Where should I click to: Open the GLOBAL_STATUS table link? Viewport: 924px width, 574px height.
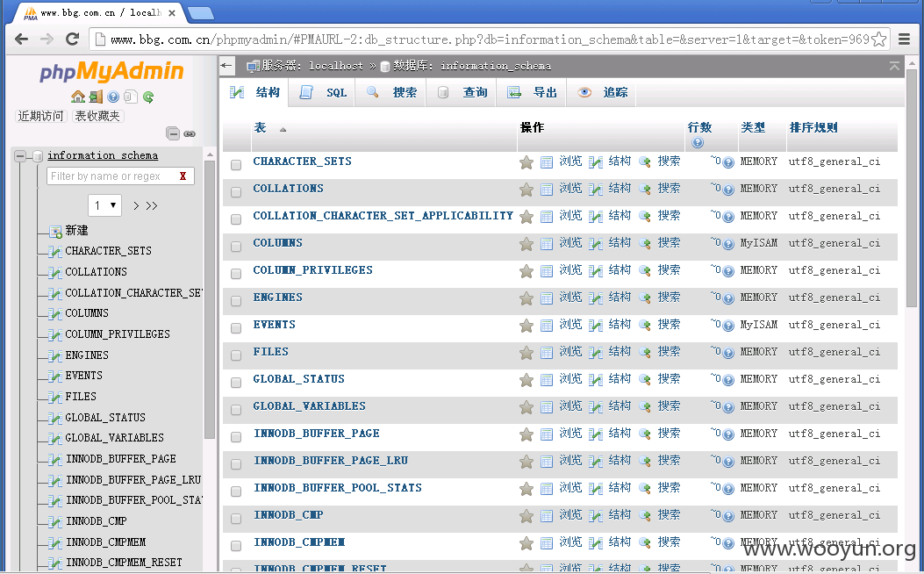pyautogui.click(x=298, y=379)
